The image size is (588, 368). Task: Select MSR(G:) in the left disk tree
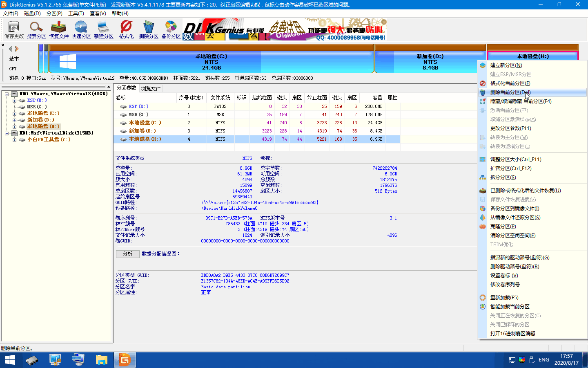coord(37,107)
